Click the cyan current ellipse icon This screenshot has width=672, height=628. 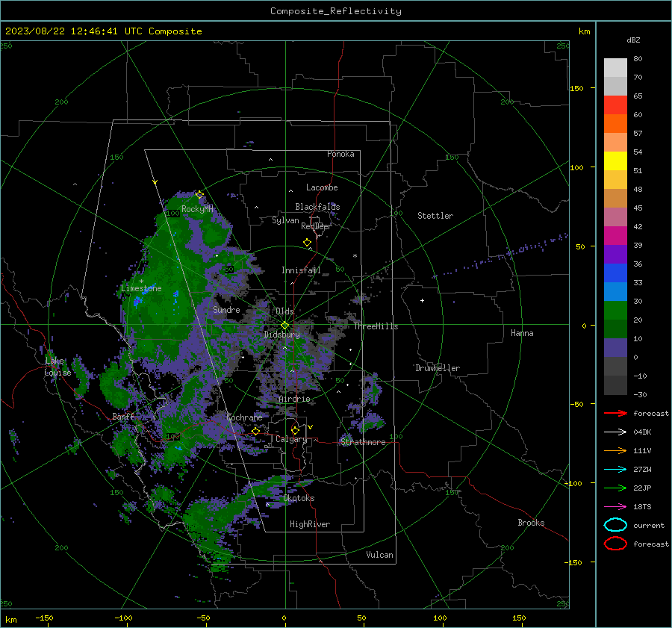[x=615, y=525]
